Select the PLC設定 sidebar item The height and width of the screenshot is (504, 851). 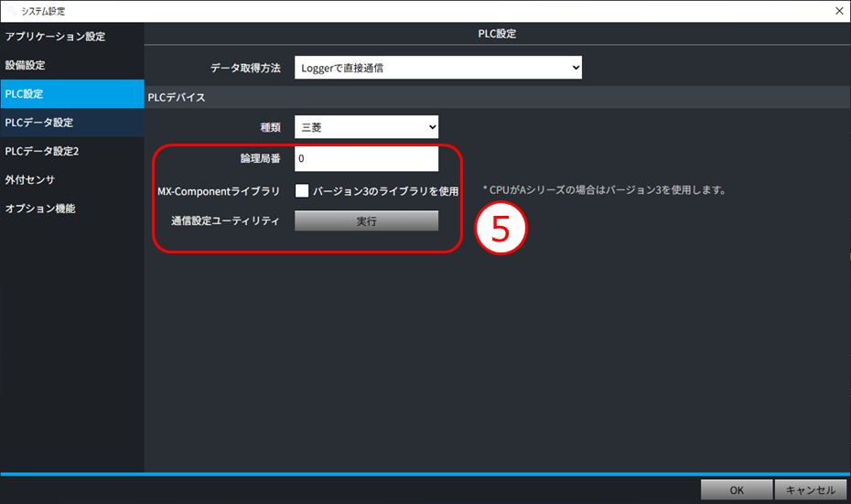click(25, 94)
